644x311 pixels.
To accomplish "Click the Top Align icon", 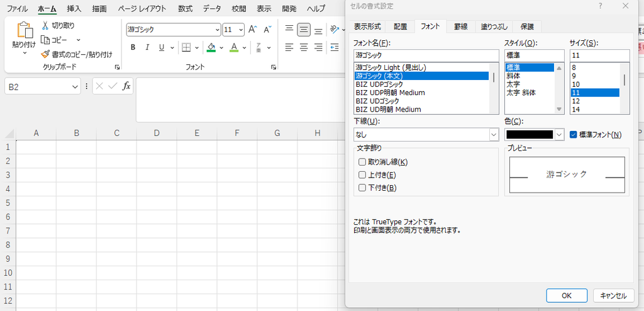I will [289, 29].
